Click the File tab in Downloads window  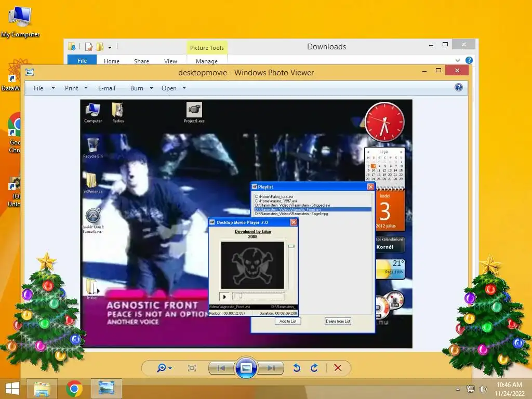tap(82, 60)
